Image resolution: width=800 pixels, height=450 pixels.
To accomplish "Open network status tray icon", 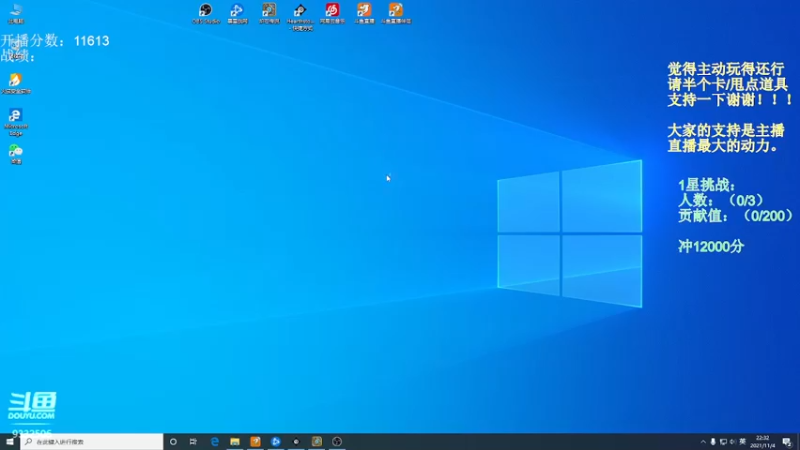I will (x=723, y=442).
